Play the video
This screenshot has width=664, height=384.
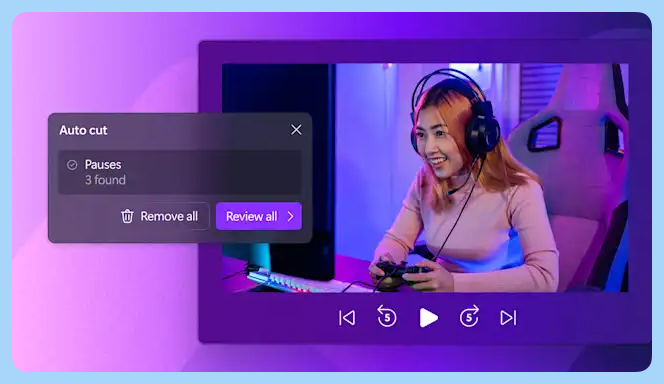click(429, 318)
